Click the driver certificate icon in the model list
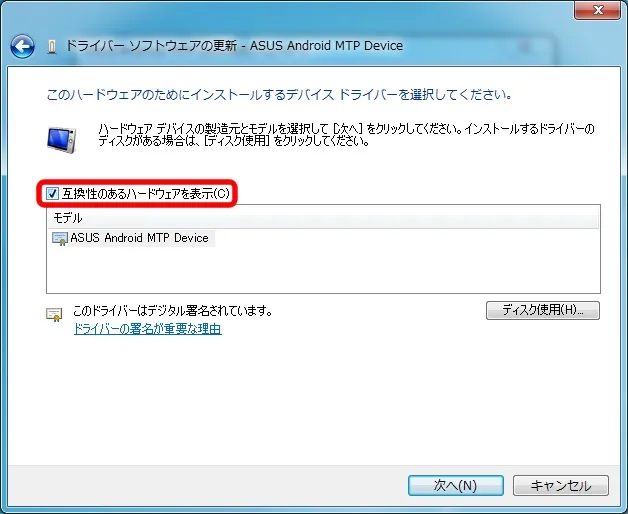The height and width of the screenshot is (514, 628). click(x=60, y=238)
